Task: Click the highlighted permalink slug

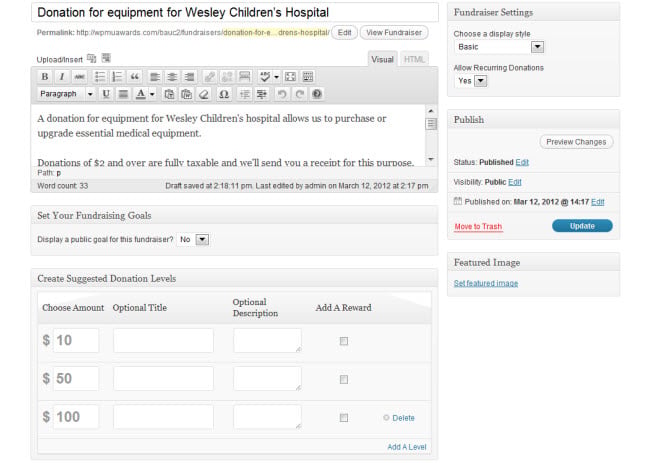Action: pyautogui.click(x=276, y=33)
